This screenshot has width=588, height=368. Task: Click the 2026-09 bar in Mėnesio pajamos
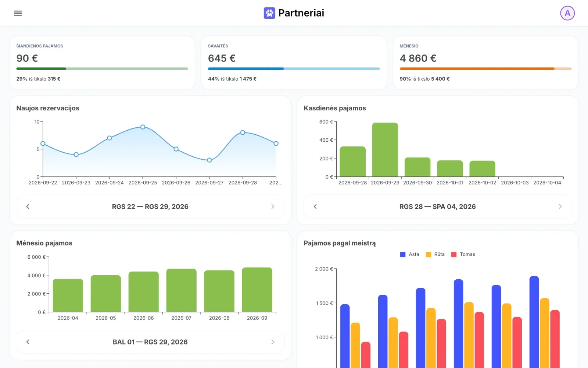pyautogui.click(x=257, y=290)
